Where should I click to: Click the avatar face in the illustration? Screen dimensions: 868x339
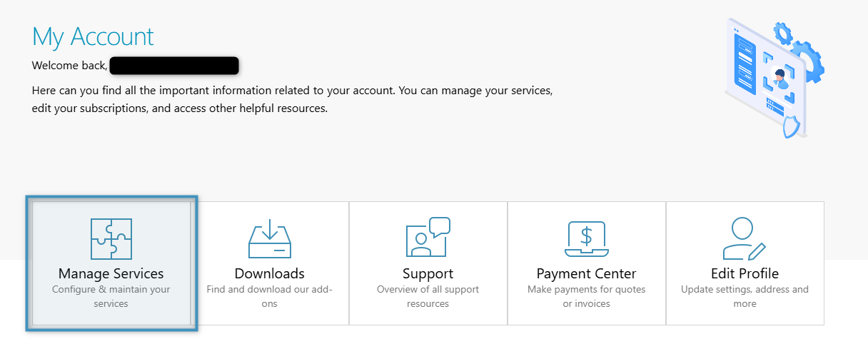pos(779,76)
